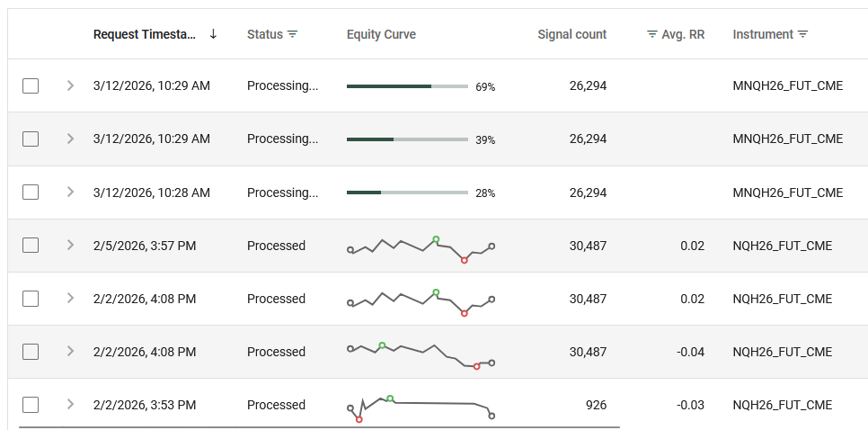Sort by the Request Timestamp column header
The width and height of the screenshot is (868, 430).
(x=144, y=34)
